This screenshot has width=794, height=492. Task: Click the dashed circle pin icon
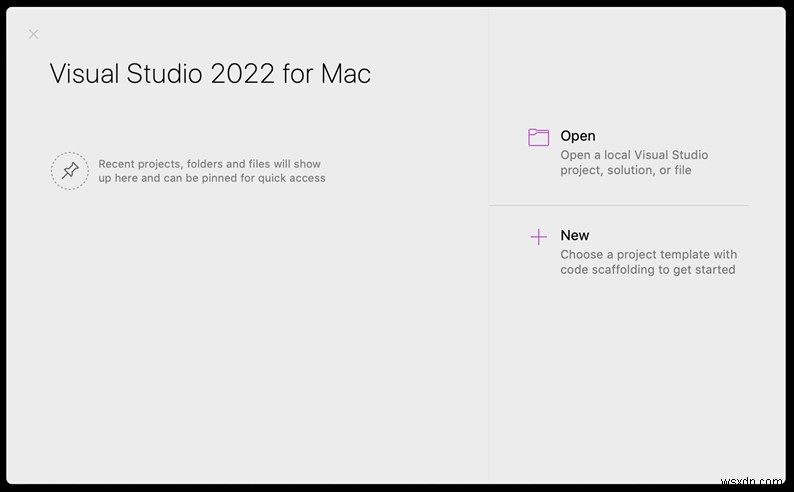coord(70,171)
